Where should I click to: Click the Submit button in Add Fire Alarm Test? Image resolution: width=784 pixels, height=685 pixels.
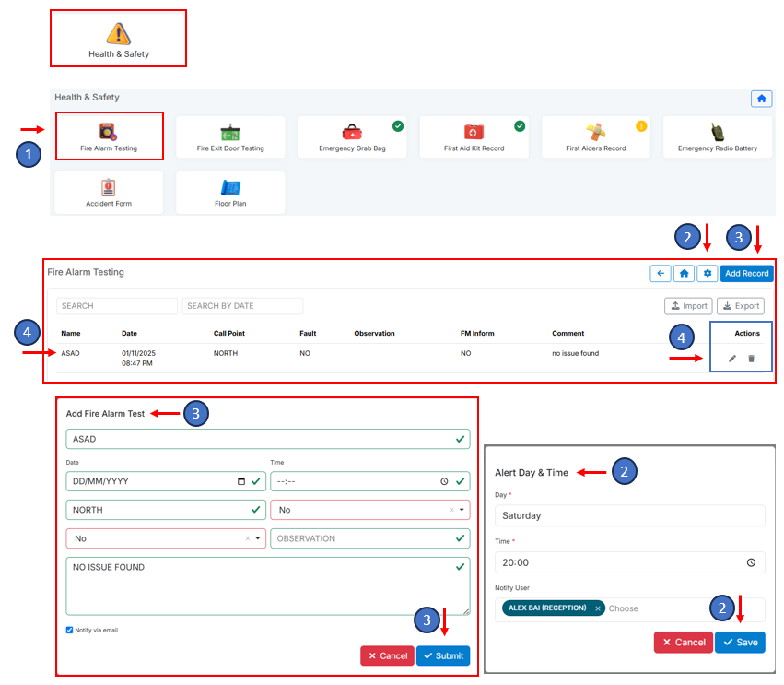[442, 655]
